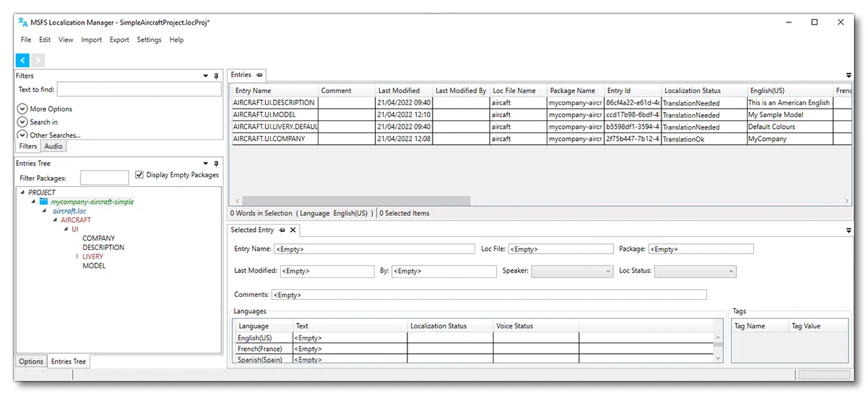Collapse the mycompany-aircraft-simple package node
Viewport: 868px width, 395px height.
tap(34, 201)
